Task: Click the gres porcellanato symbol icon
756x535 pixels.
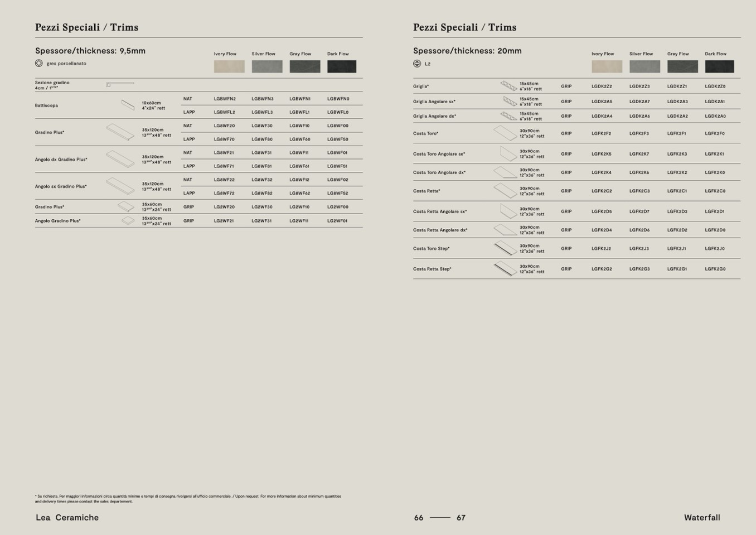Action: [x=39, y=64]
